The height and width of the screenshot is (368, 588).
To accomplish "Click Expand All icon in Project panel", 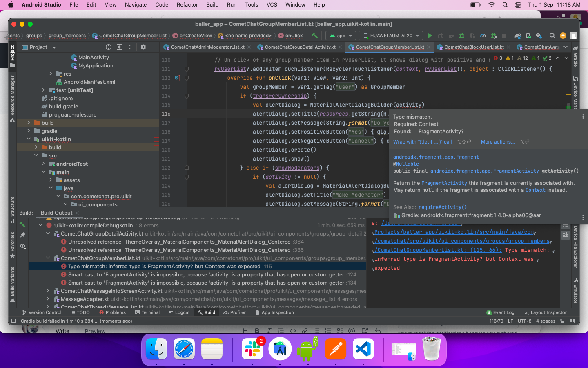I will (x=119, y=47).
